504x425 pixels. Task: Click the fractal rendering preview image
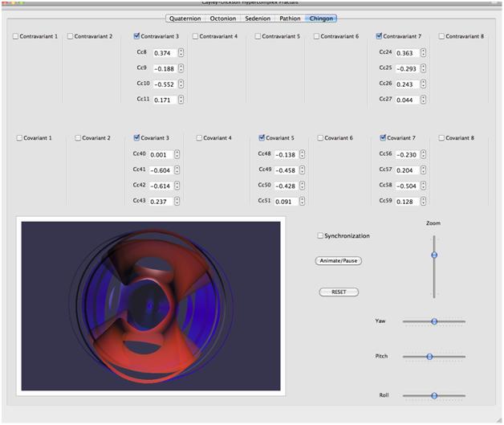151,306
